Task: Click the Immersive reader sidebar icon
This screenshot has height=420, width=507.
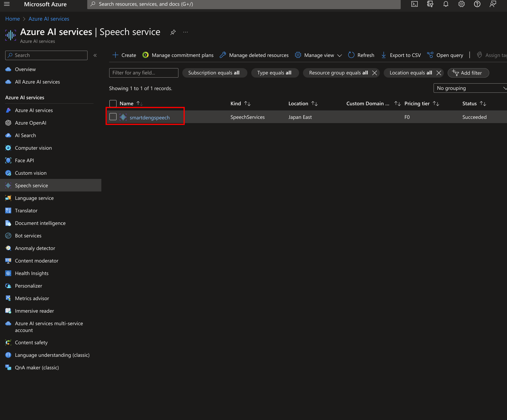Action: click(8, 311)
